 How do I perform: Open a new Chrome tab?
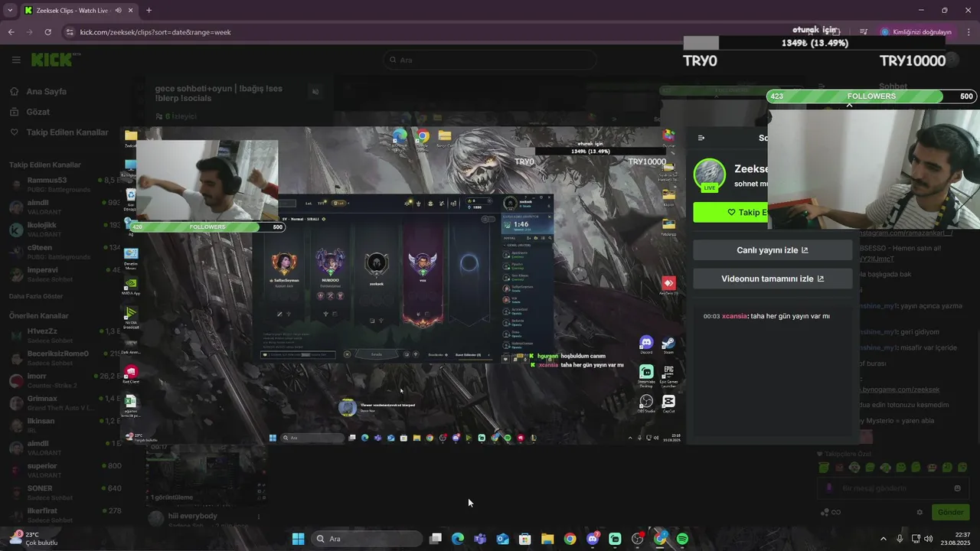[x=149, y=10]
